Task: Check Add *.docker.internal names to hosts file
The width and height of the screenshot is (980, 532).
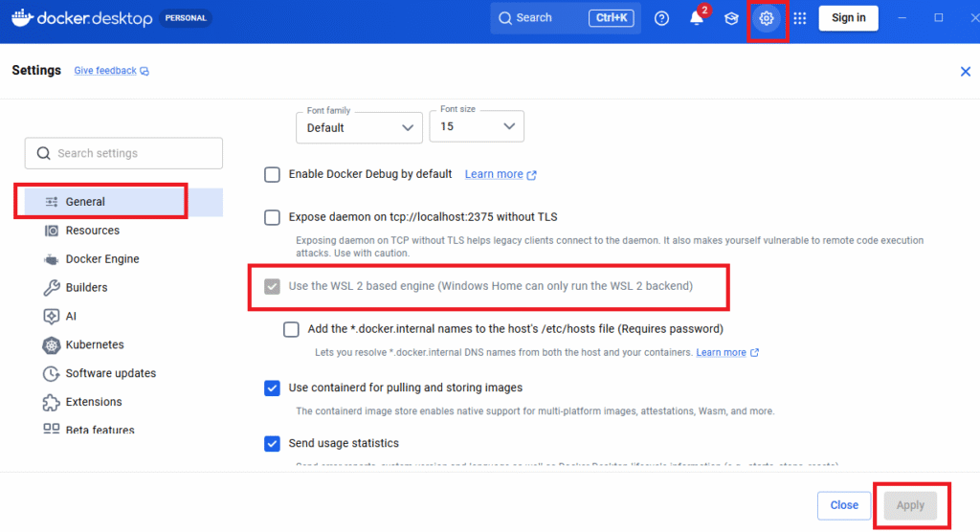Action: pyautogui.click(x=291, y=329)
